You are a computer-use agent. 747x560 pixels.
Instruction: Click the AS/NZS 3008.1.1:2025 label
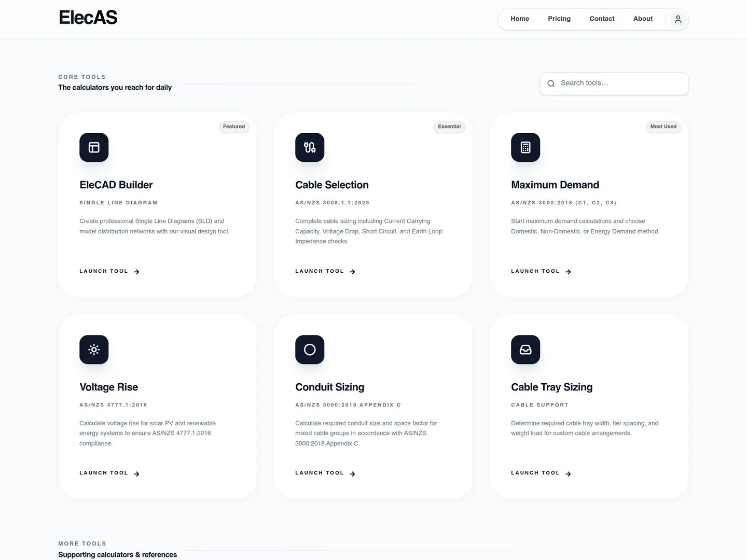pos(333,203)
